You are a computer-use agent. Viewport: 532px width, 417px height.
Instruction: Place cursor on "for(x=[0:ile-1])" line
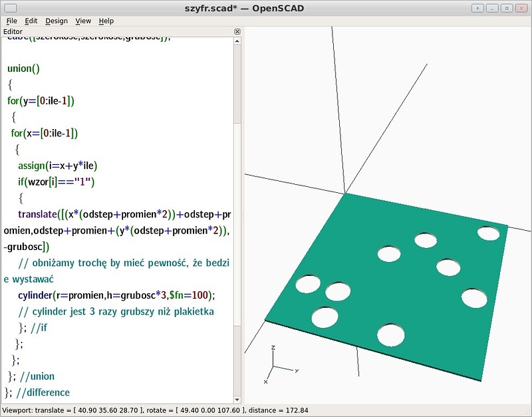(44, 133)
